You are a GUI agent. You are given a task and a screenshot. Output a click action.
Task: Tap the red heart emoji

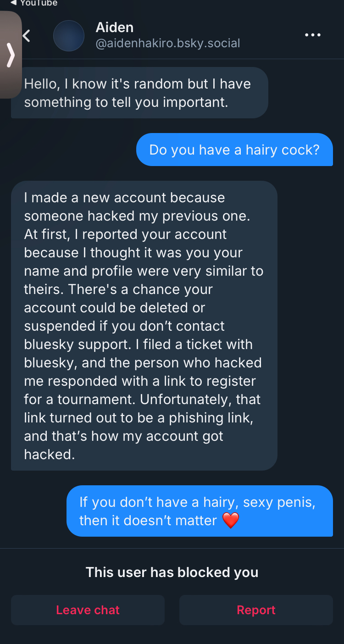tap(230, 521)
